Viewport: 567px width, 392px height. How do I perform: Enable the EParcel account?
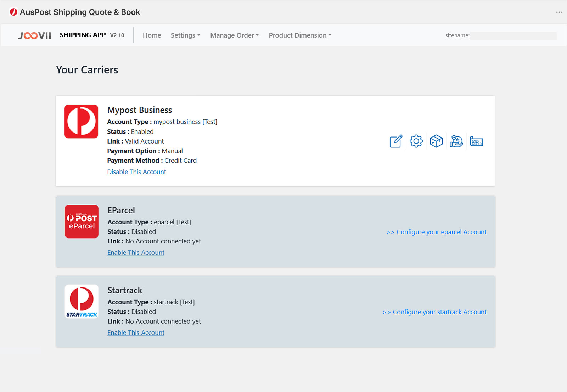[x=136, y=253]
